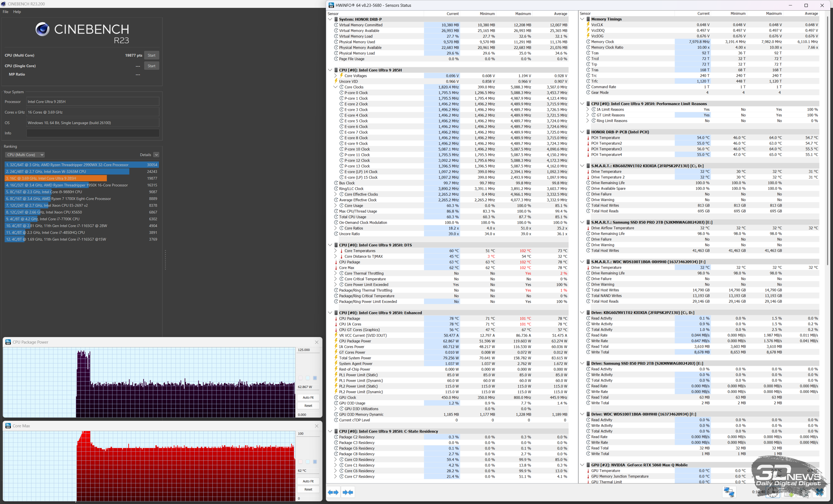Click Auto Fit in the Core Max graph
The image size is (833, 504).
click(x=308, y=481)
